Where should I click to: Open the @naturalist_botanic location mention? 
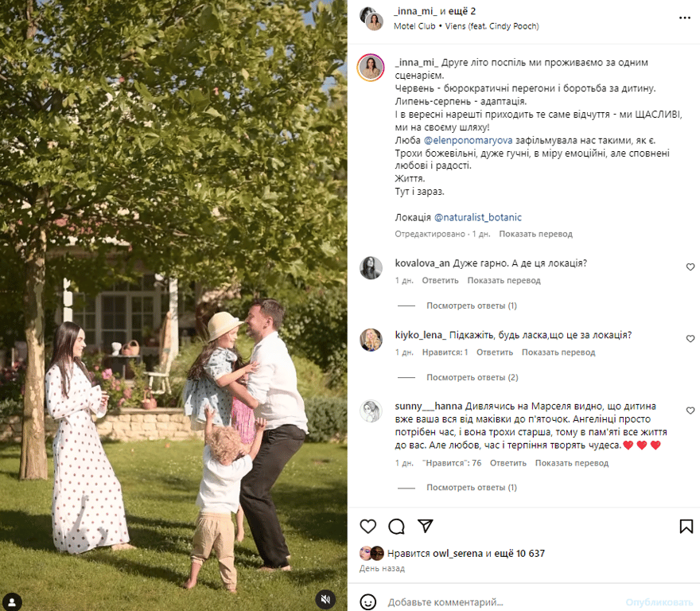click(x=478, y=217)
